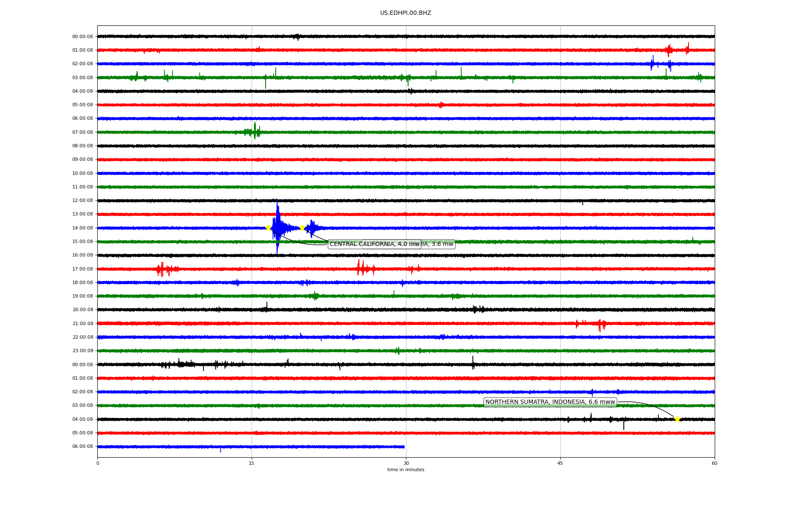The width and height of the screenshot is (812, 508).
Task: Click the 45 tick on the x-axis
Action: coord(560,463)
